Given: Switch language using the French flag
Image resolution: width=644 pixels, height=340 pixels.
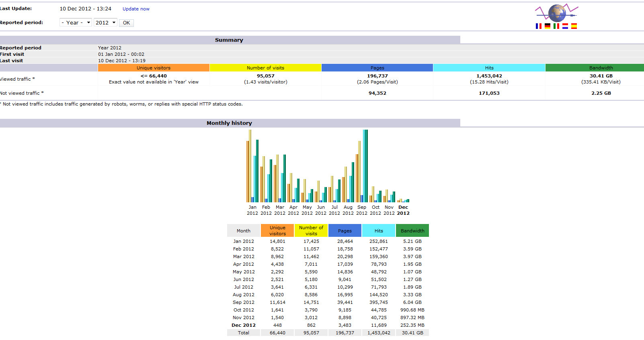Looking at the screenshot, I should (x=539, y=26).
